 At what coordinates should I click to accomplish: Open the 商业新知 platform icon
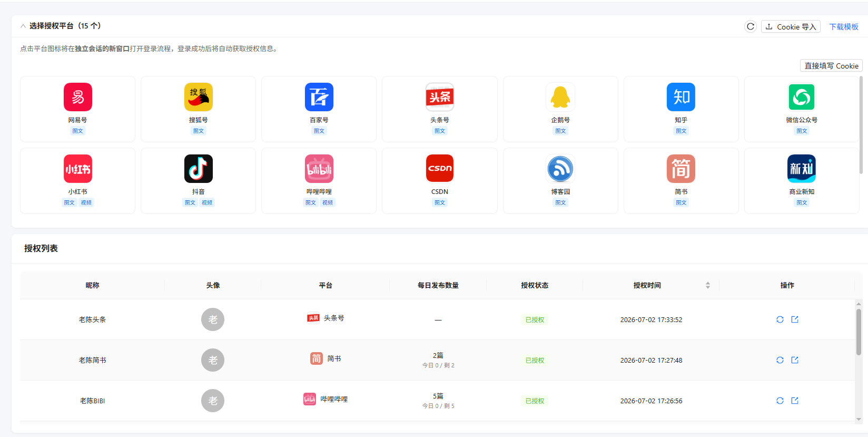click(x=802, y=169)
